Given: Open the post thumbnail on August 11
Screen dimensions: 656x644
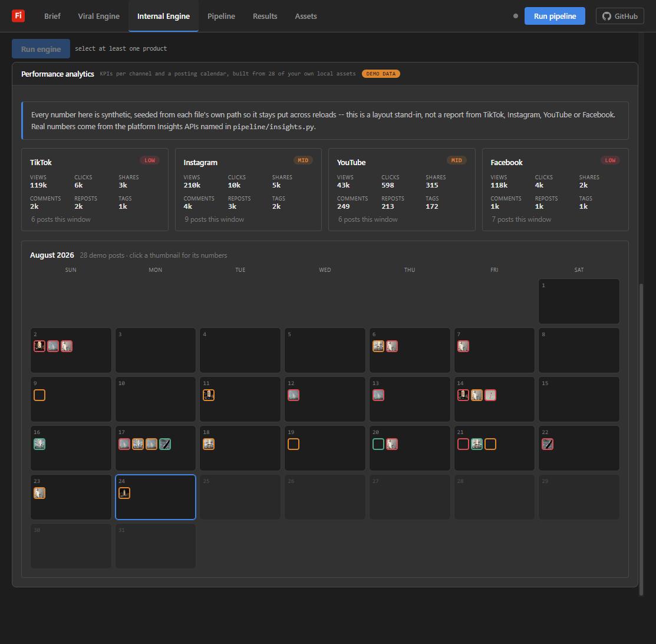Looking at the screenshot, I should (x=209, y=395).
